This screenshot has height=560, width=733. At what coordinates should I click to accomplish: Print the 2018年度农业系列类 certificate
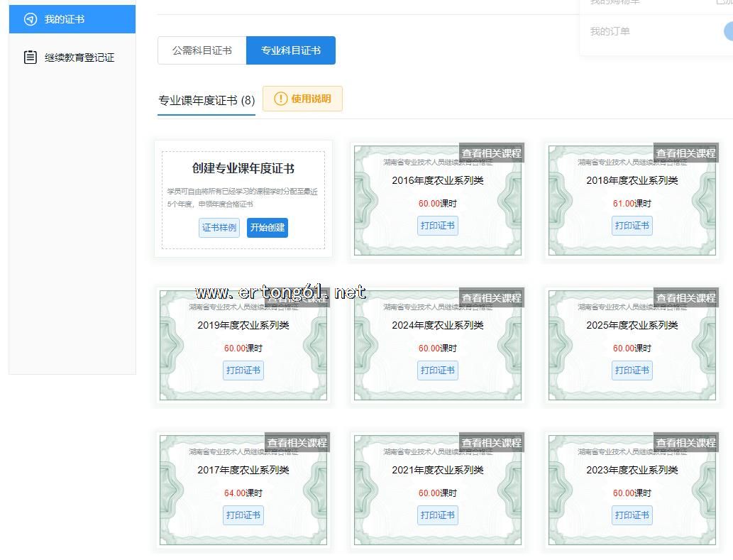click(632, 226)
